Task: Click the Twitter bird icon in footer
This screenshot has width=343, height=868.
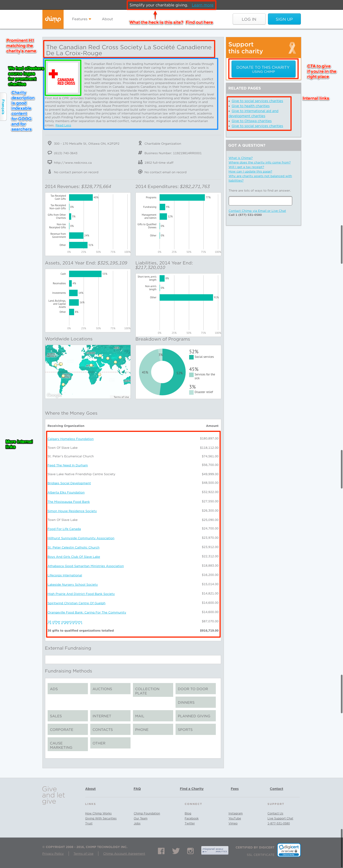Action: [176, 851]
